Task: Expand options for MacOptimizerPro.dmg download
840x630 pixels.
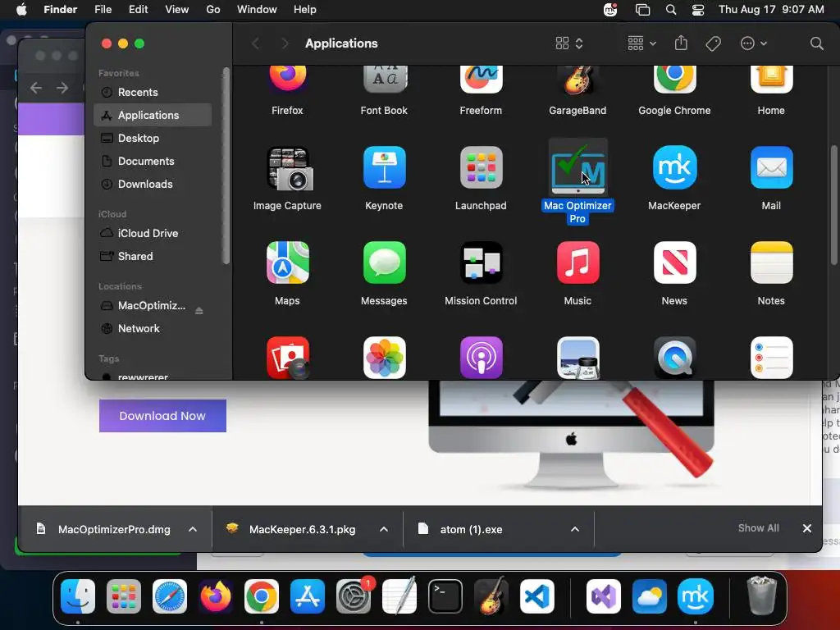Action: pyautogui.click(x=193, y=529)
